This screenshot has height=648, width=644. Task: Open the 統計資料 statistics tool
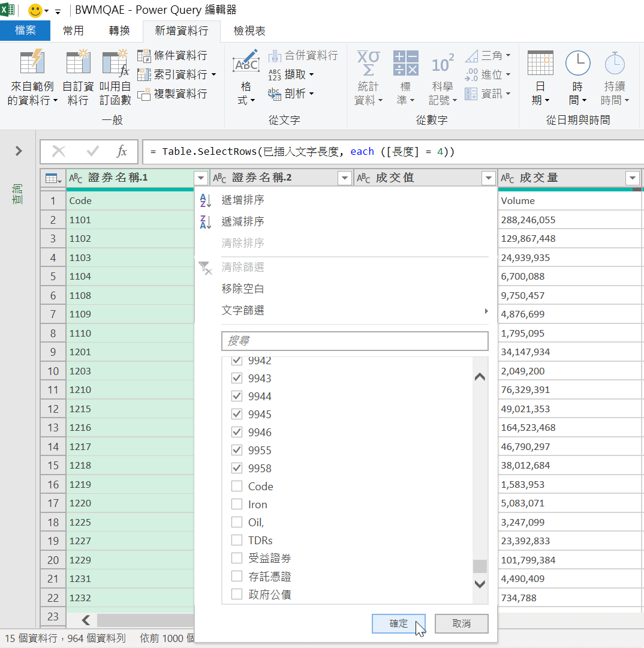[x=368, y=77]
